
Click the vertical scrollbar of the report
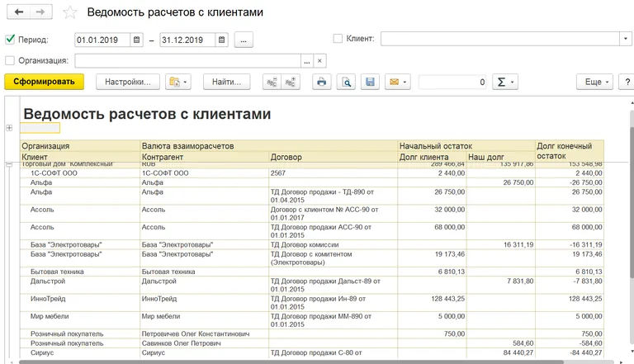pyautogui.click(x=632, y=202)
